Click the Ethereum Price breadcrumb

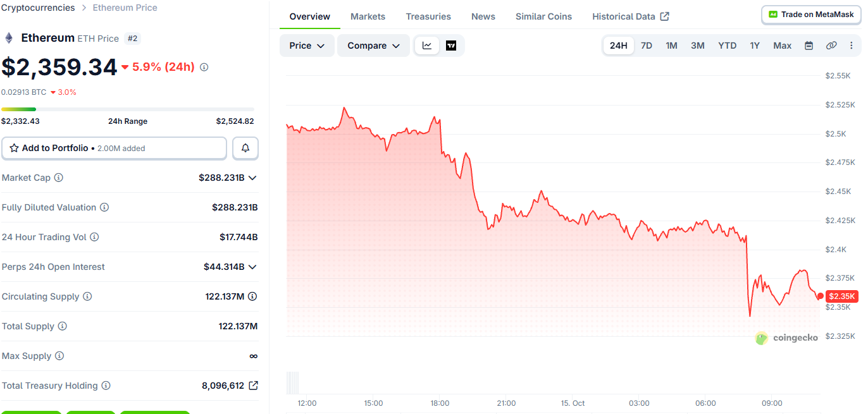125,8
